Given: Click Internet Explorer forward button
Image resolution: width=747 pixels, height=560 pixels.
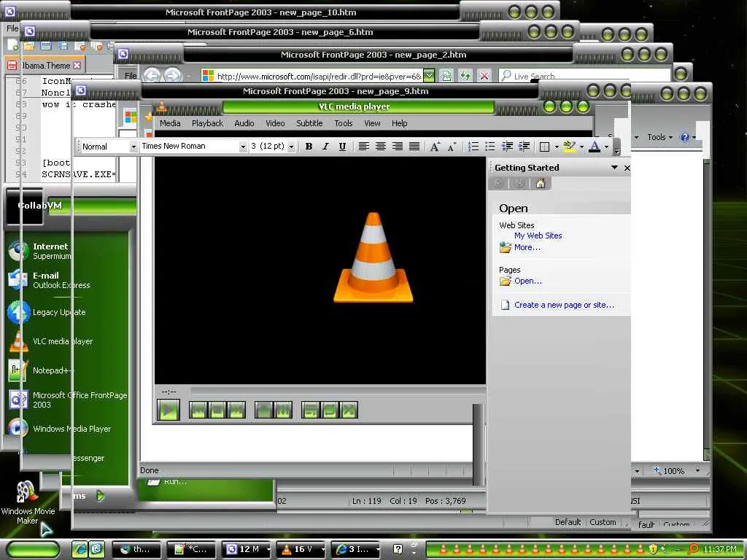Looking at the screenshot, I should click(x=172, y=75).
